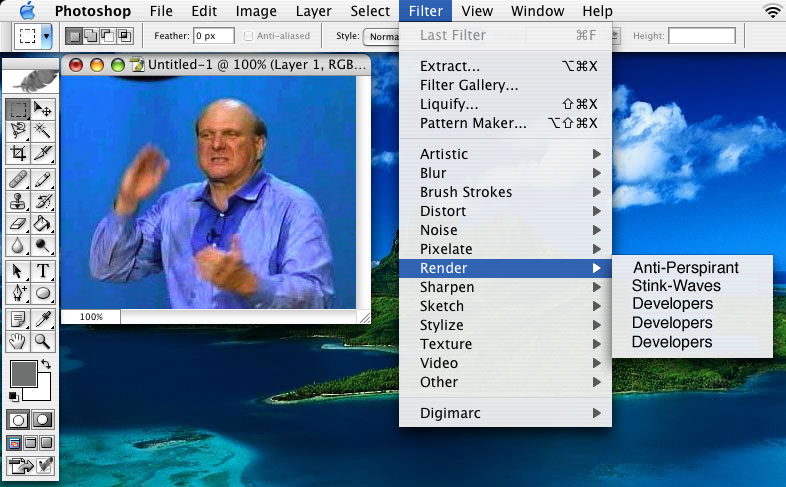Reset default foreground and background colors
The image size is (786, 487).
14,397
